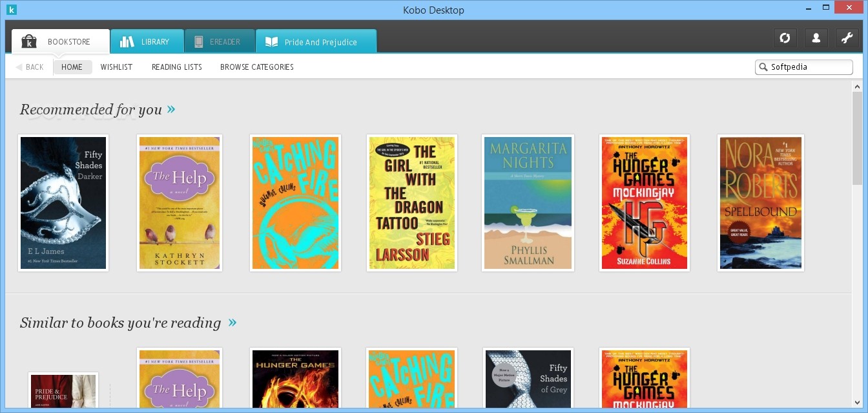The width and height of the screenshot is (868, 413).
Task: Click the Back arrow icon
Action: (x=19, y=67)
